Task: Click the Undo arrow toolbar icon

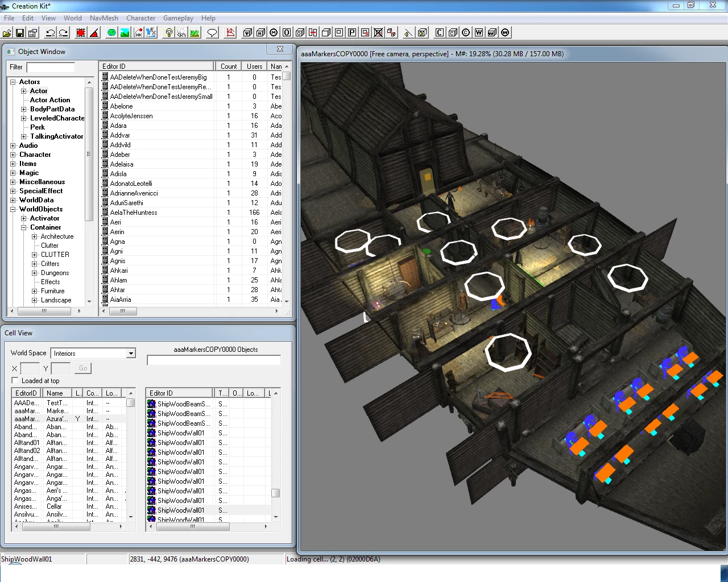Action: (x=50, y=33)
